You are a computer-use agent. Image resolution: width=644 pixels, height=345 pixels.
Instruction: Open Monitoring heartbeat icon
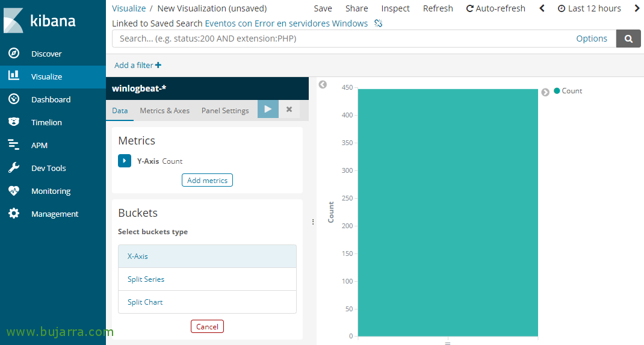[x=14, y=191]
